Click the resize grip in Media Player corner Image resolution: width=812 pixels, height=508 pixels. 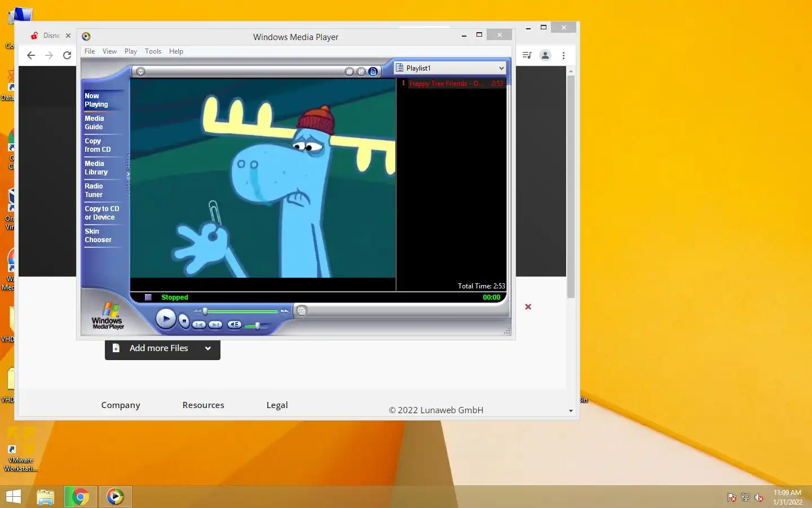click(507, 331)
